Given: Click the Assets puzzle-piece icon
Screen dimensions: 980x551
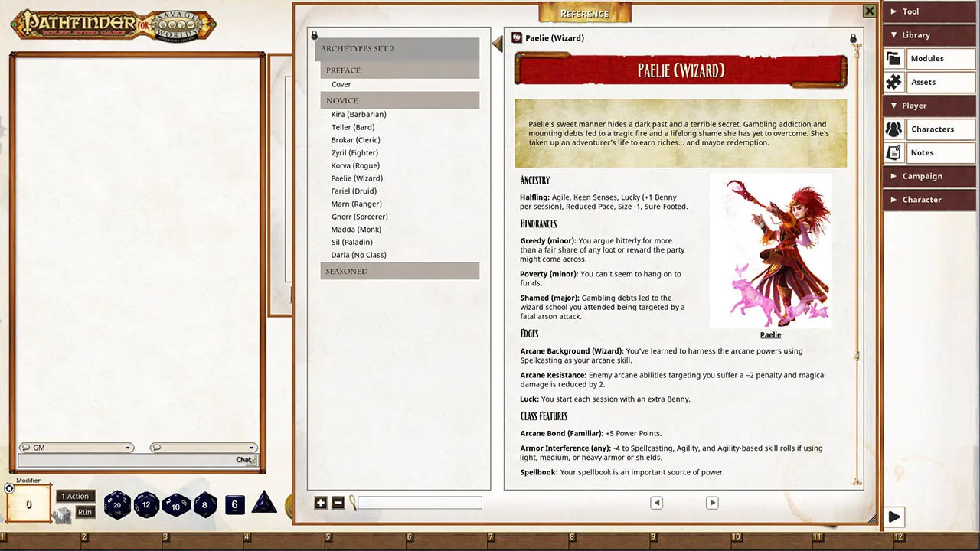Looking at the screenshot, I should tap(893, 83).
